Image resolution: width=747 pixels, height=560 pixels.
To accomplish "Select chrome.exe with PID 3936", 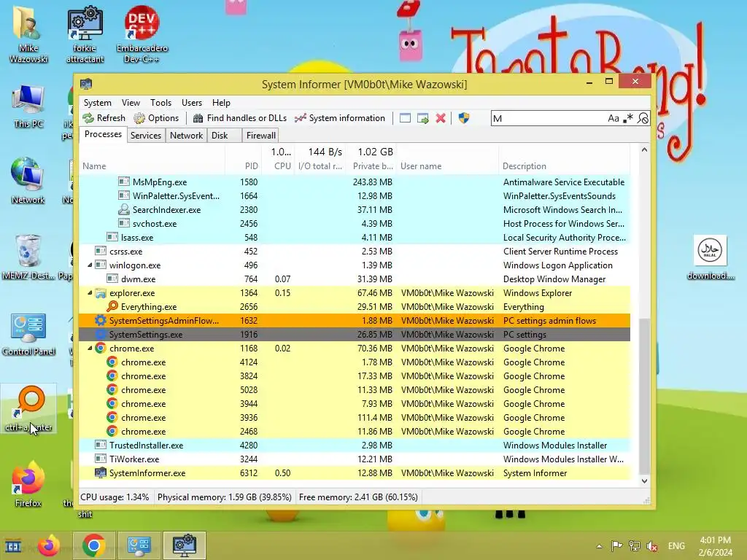I will click(x=355, y=418).
